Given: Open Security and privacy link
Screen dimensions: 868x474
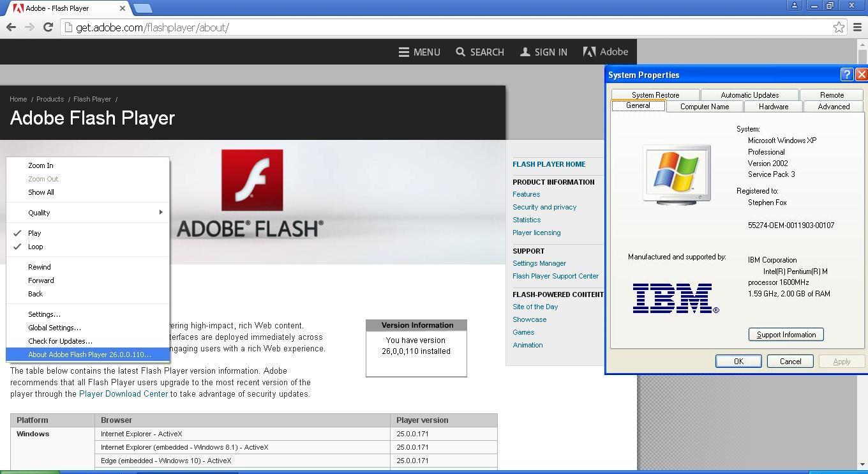Looking at the screenshot, I should point(544,207).
